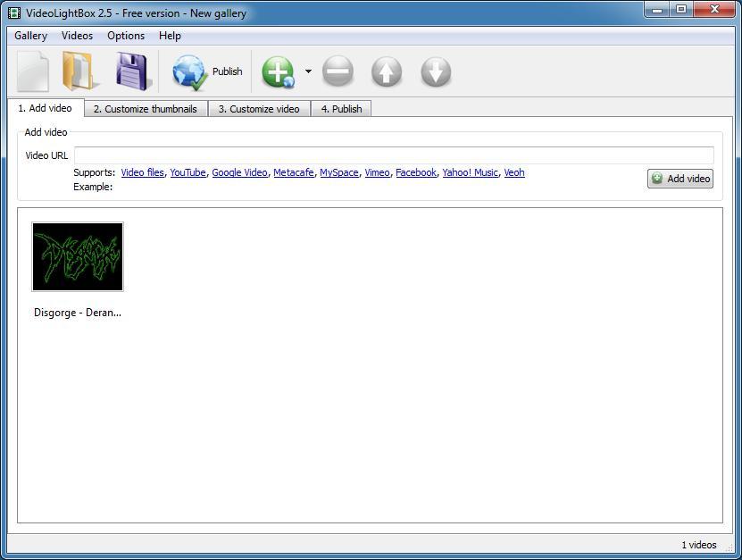Save gallery using the floppy disk icon
The height and width of the screenshot is (560, 742).
click(134, 71)
